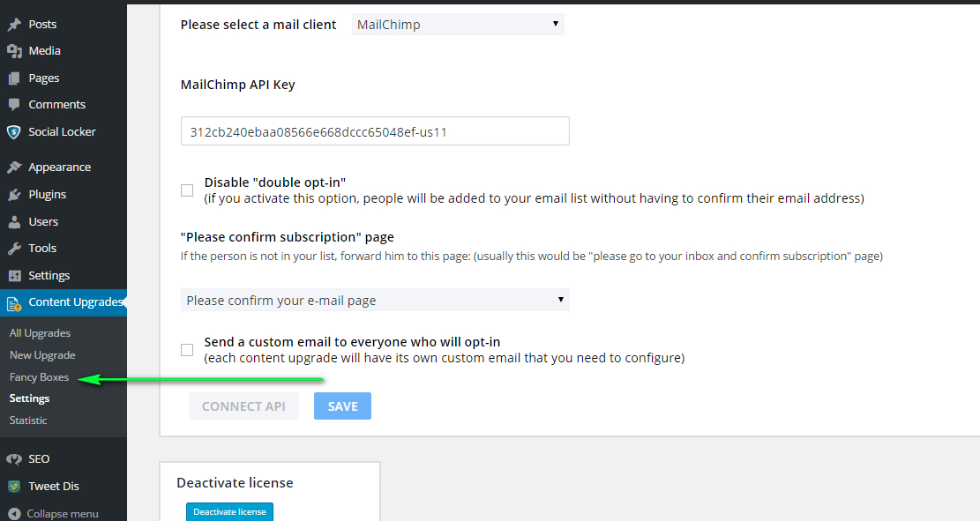Click into the MailChimp API Key field
Screen dimensions: 980x521
pyautogui.click(x=375, y=131)
